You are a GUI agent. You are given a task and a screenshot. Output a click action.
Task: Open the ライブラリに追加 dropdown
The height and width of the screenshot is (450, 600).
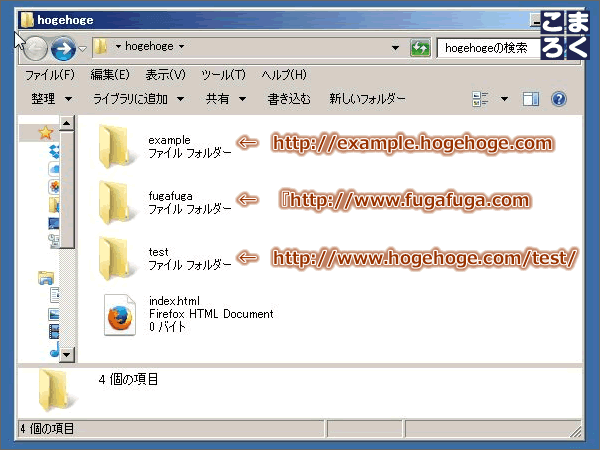coord(139,99)
